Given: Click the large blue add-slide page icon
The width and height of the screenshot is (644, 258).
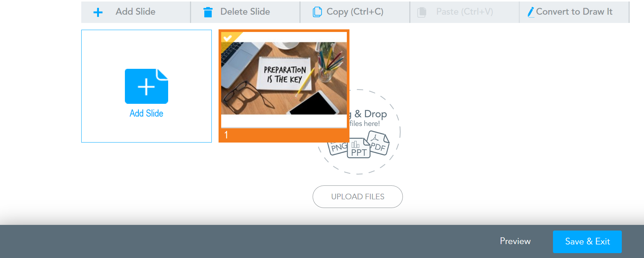Looking at the screenshot, I should (146, 86).
